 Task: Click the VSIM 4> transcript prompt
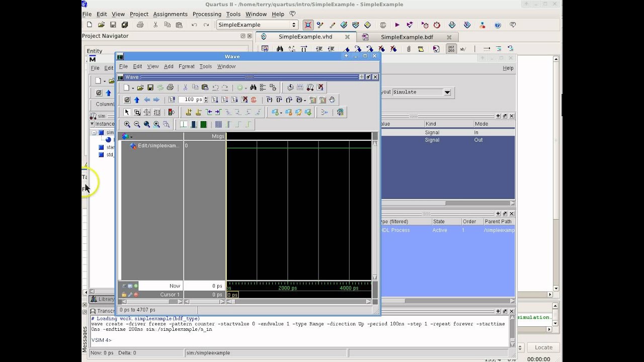point(101,340)
